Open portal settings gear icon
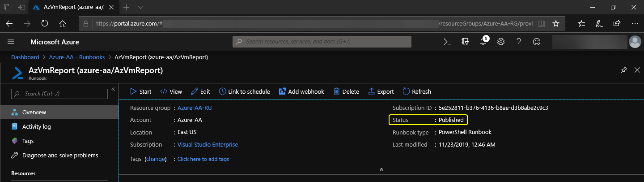The image size is (644, 182). point(501,42)
